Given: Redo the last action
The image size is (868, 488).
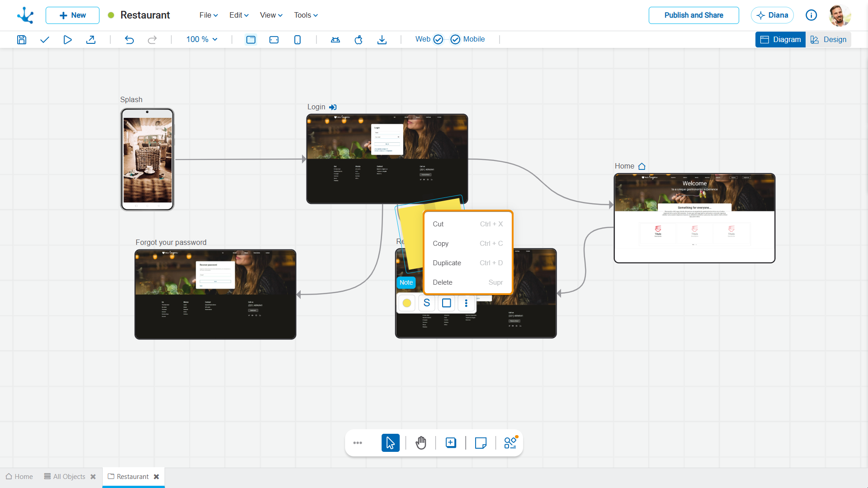Looking at the screenshot, I should (x=152, y=40).
